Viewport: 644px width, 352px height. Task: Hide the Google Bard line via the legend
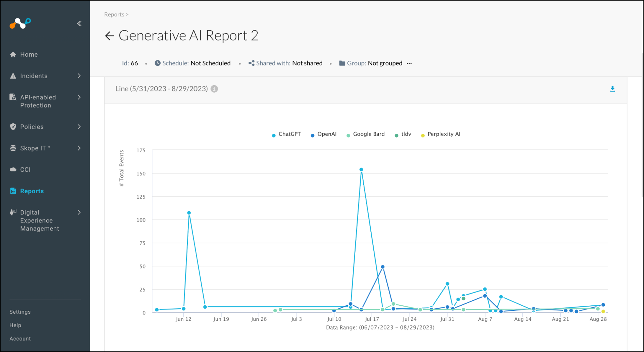click(x=366, y=134)
